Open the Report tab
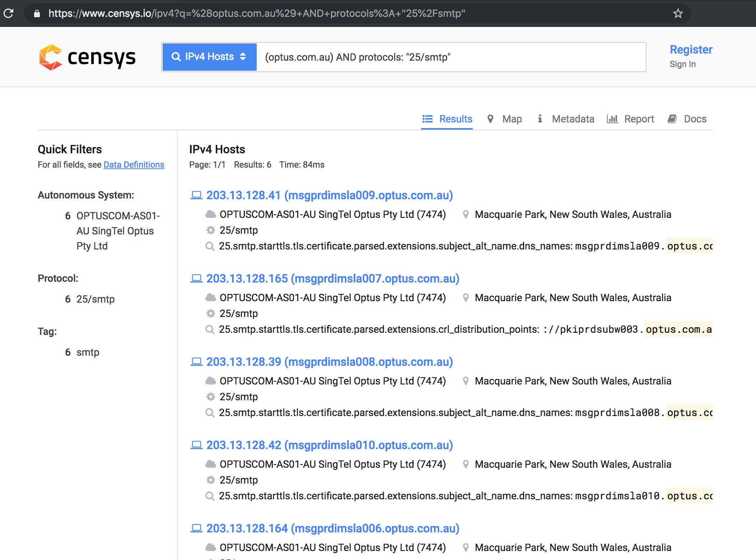The image size is (756, 560). coord(630,119)
